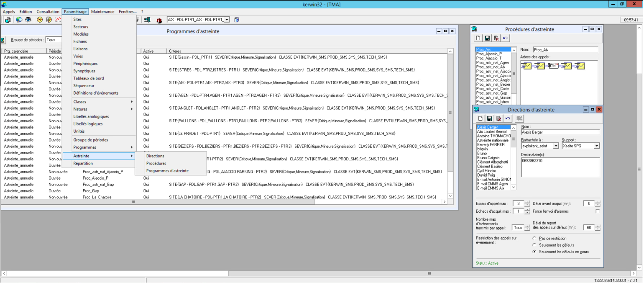Enable Force l'envoi d'alarmes checkbox
The width and height of the screenshot is (644, 283).
(x=598, y=211)
